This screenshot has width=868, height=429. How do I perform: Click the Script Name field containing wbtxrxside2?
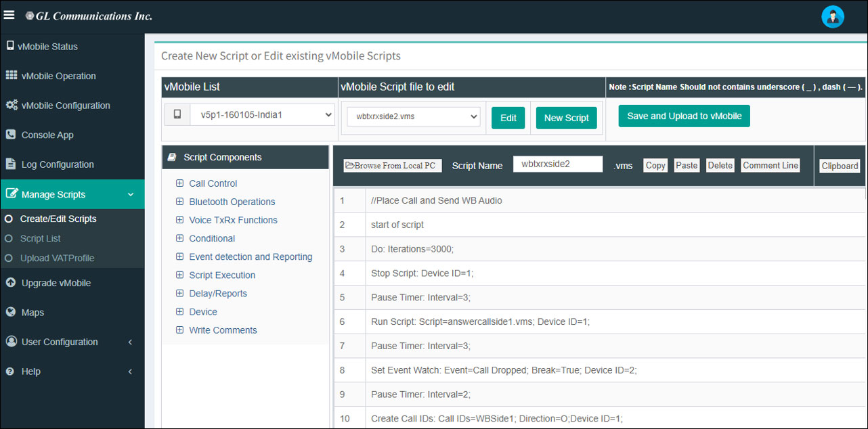[x=558, y=164]
